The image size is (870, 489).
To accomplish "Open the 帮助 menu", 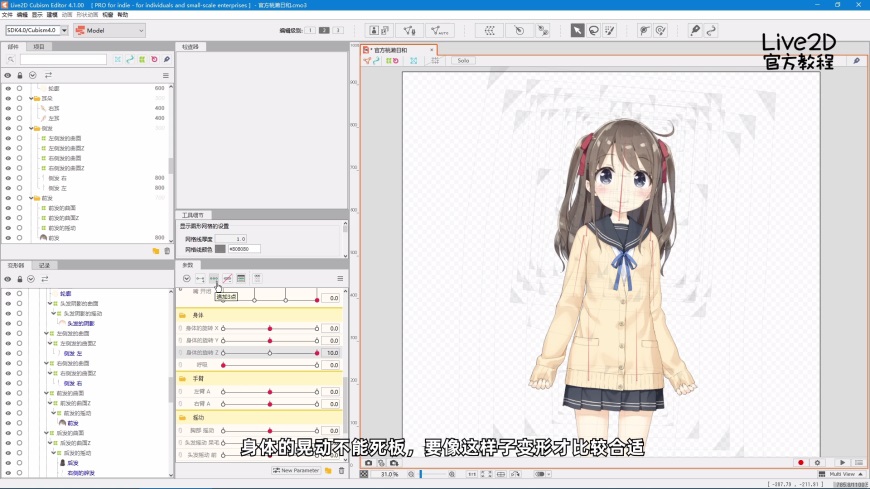I will [x=123, y=15].
